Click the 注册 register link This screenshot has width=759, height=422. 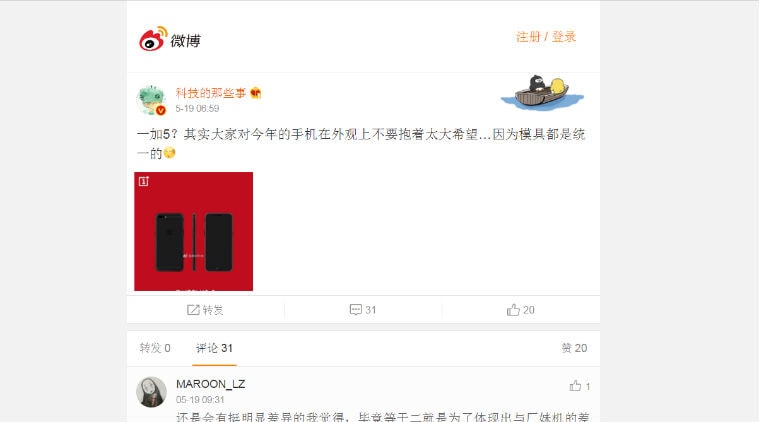[x=528, y=37]
